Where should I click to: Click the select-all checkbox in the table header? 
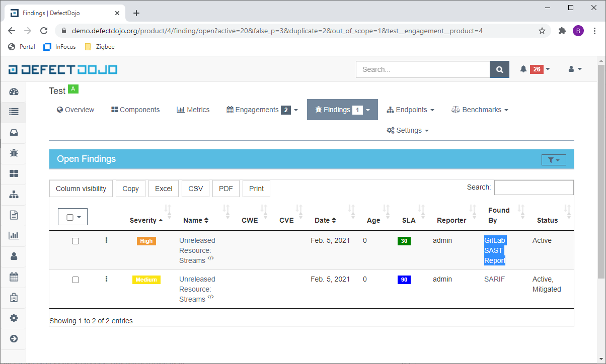coord(69,216)
